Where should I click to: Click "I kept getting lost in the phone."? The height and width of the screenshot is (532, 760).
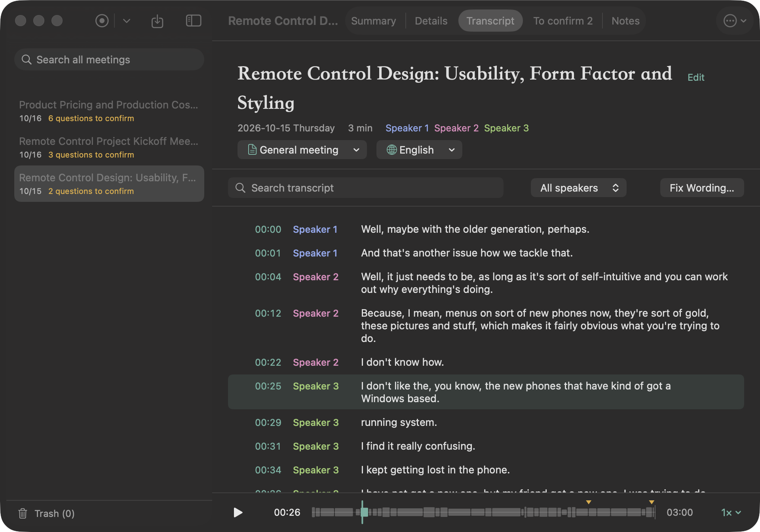[x=435, y=470]
